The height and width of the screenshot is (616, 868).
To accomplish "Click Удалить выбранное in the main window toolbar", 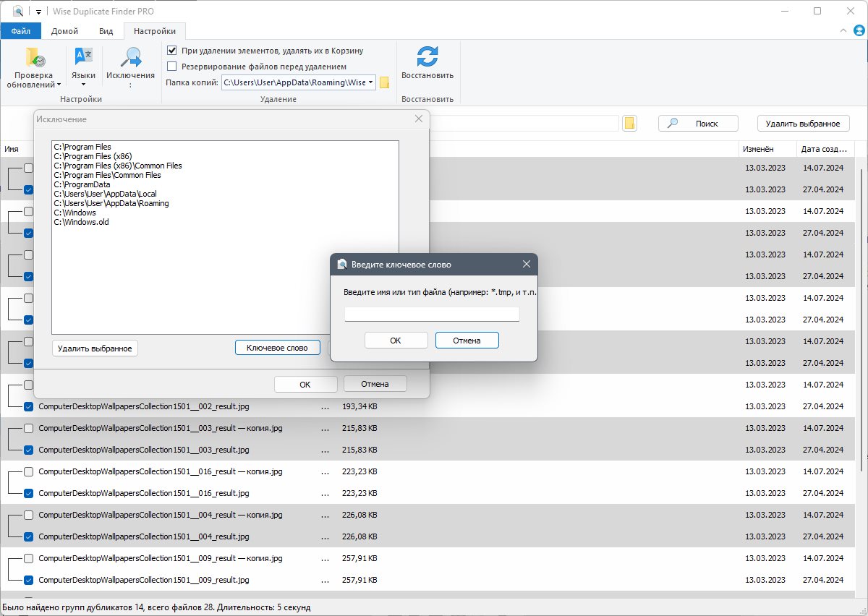I will (803, 124).
